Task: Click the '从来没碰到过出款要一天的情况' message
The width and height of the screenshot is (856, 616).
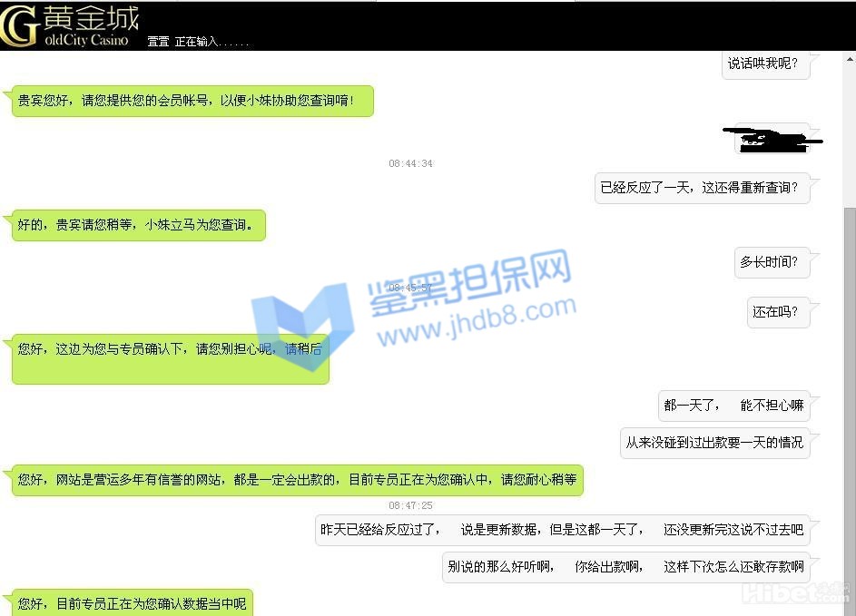Action: (x=713, y=443)
